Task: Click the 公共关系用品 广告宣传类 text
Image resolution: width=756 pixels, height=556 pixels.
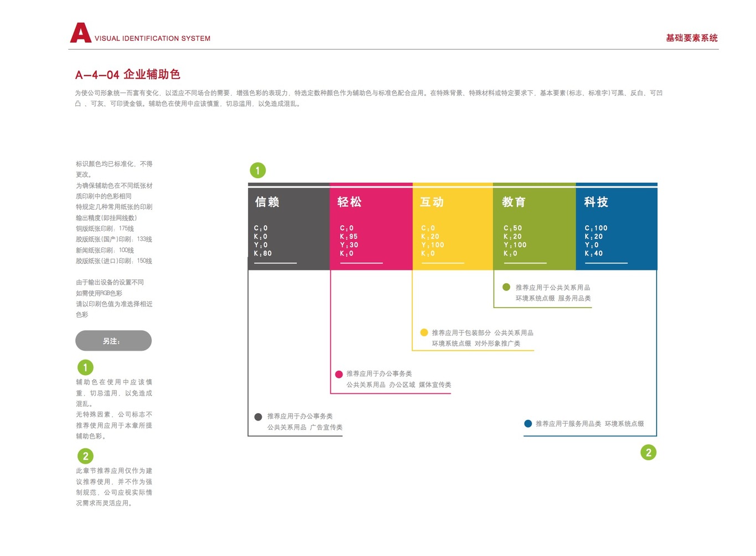Action: [305, 428]
